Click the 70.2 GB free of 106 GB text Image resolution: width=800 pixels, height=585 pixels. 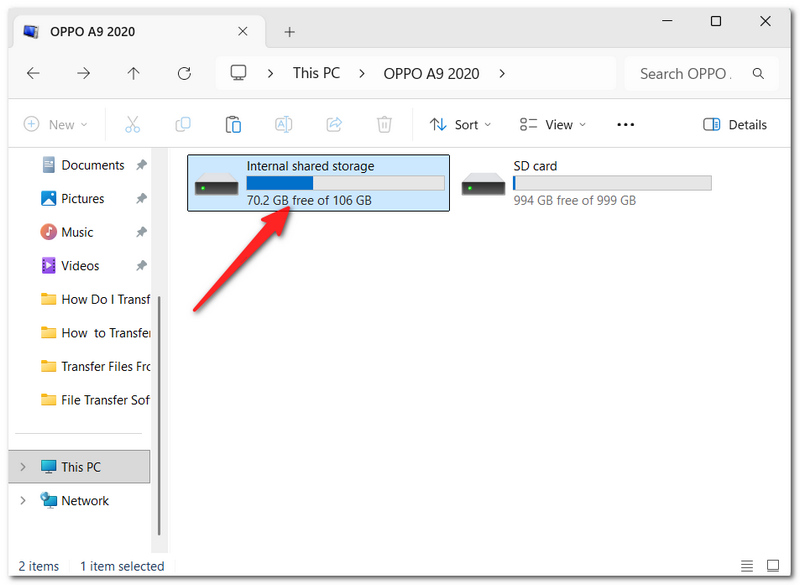point(309,200)
